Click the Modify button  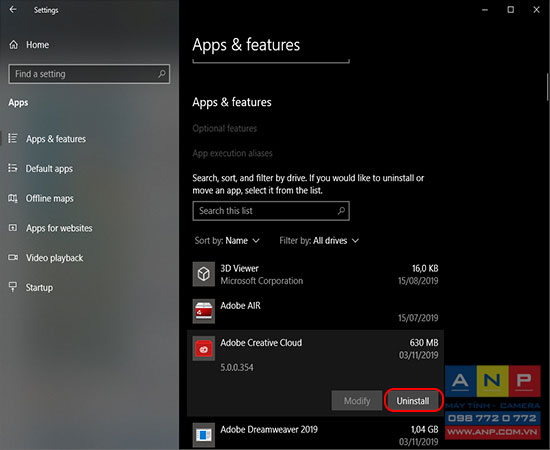[x=357, y=401]
